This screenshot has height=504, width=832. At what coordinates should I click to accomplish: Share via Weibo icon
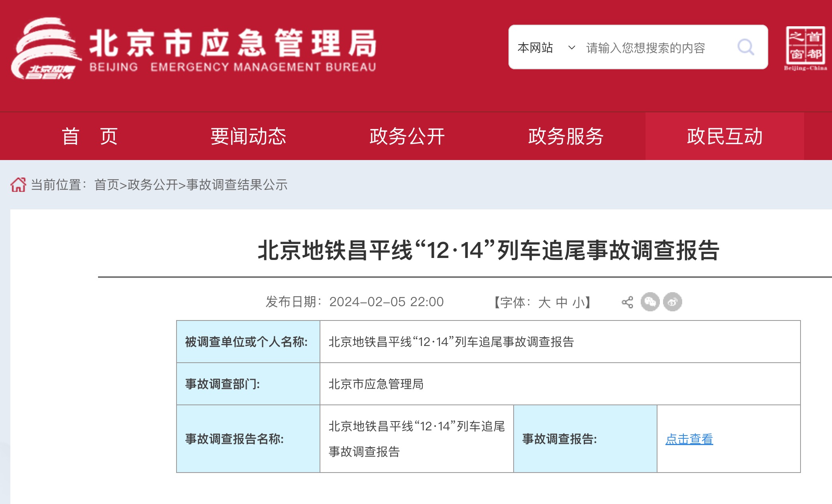673,302
